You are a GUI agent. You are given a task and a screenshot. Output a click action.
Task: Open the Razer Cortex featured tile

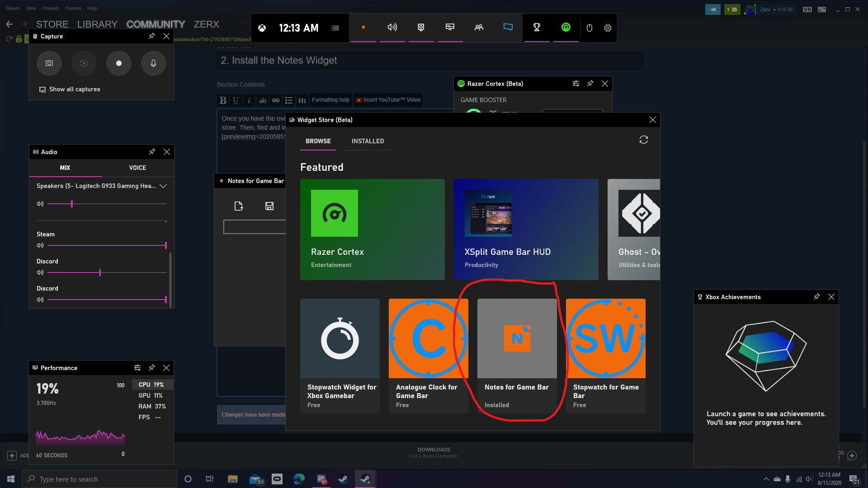pos(372,230)
